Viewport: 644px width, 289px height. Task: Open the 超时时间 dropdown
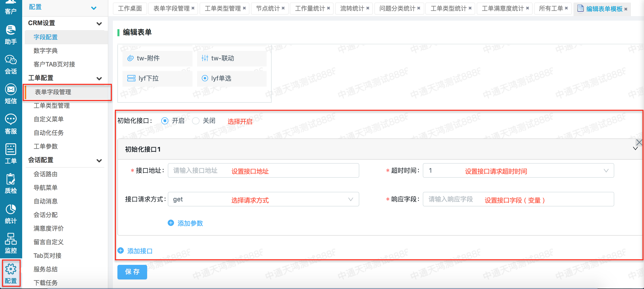(x=518, y=170)
